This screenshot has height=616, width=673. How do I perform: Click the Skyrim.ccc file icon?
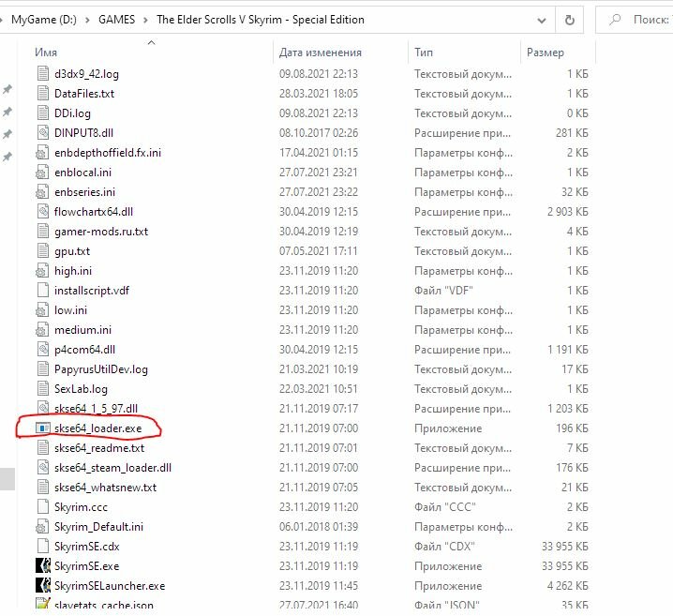point(42,507)
